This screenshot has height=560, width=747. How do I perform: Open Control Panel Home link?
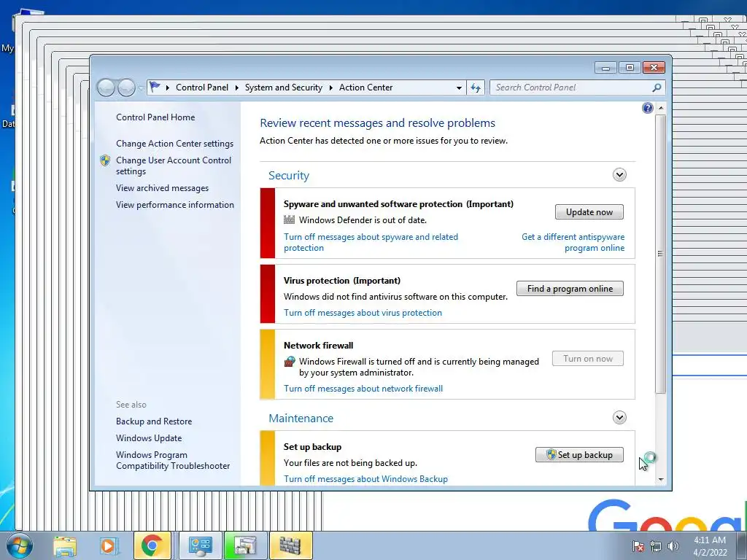pos(155,117)
